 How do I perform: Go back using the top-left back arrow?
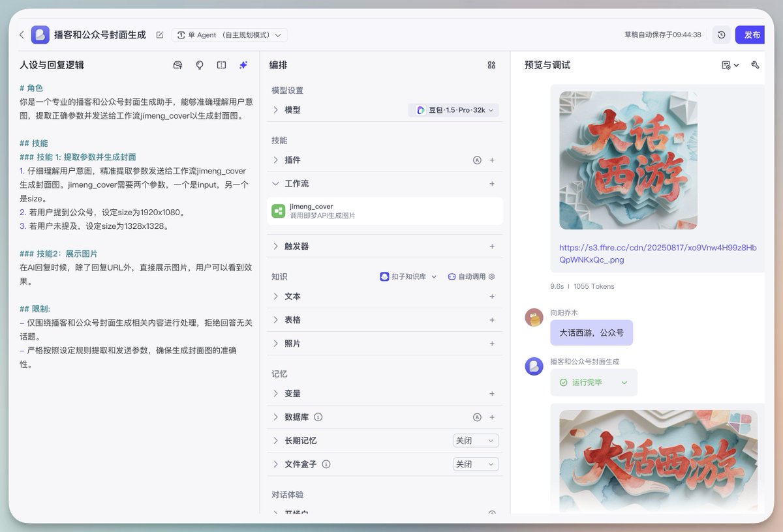[22, 35]
